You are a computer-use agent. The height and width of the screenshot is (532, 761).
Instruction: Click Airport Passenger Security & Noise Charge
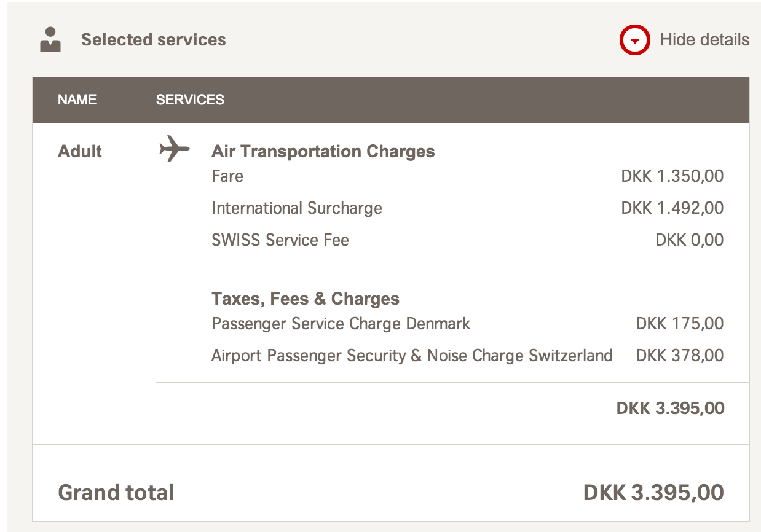tap(411, 356)
